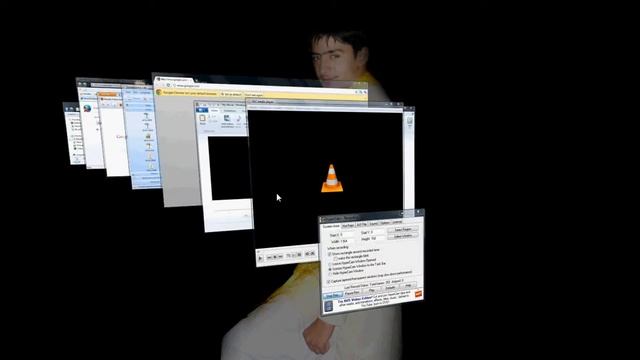Screen dimensions: 640x360
Task: Click the Select Window button in HyperCam
Action: [403, 236]
